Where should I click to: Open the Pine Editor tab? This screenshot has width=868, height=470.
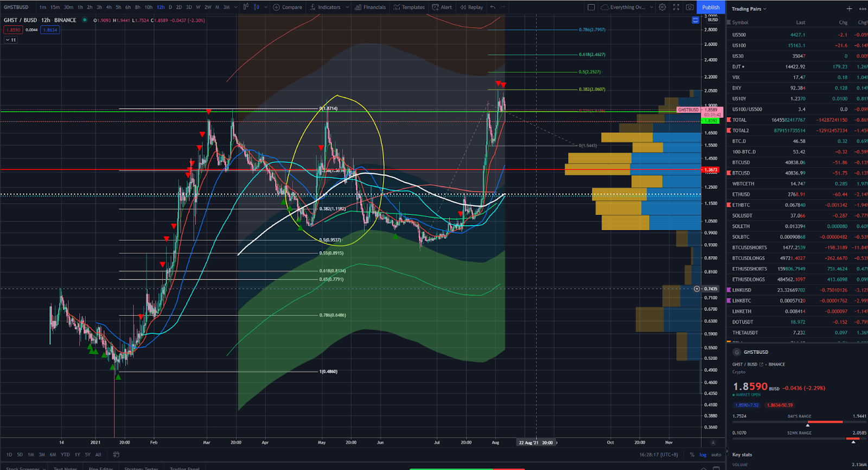click(x=101, y=467)
